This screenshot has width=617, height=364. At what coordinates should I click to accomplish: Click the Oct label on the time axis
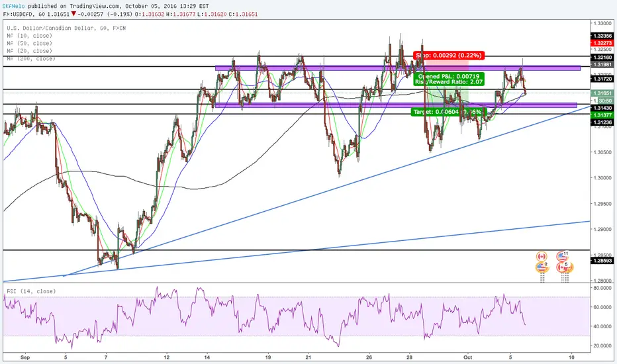pyautogui.click(x=467, y=357)
